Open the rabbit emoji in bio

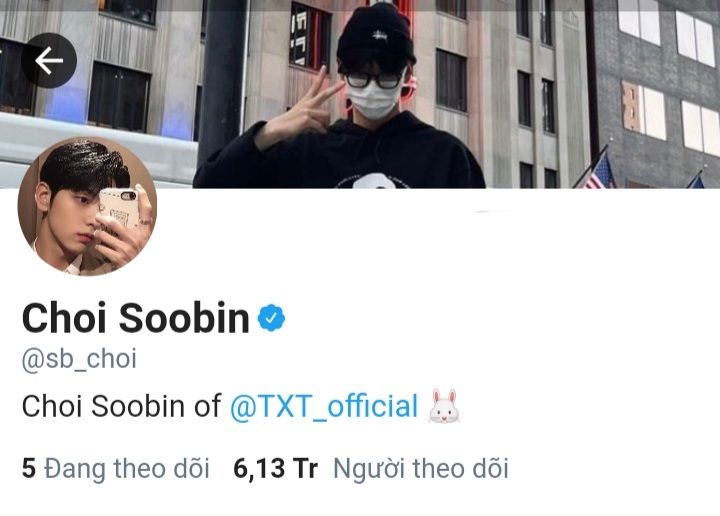click(444, 406)
